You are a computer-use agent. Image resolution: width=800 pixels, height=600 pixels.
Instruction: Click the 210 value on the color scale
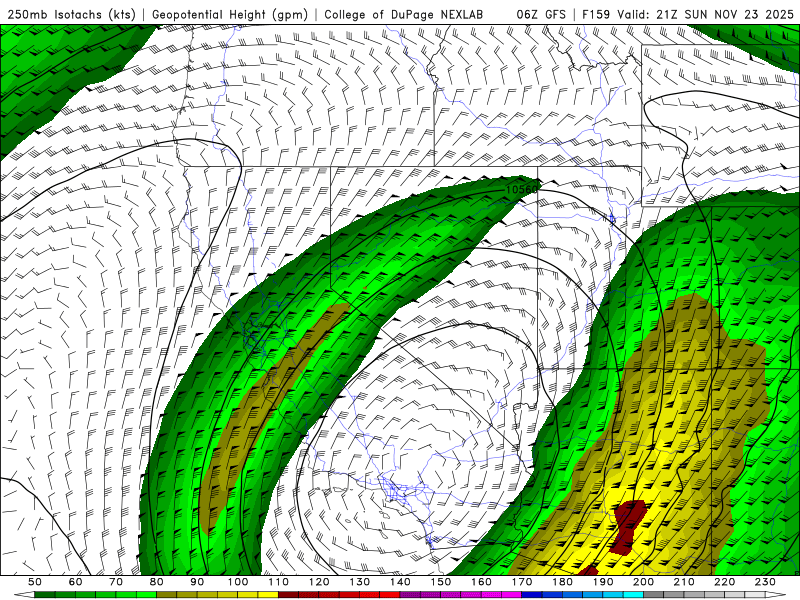(684, 582)
